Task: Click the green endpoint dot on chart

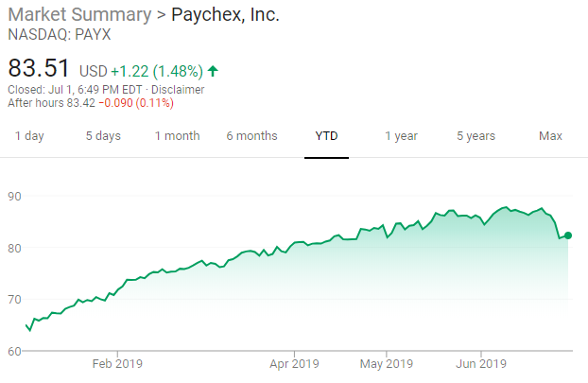Action: pyautogui.click(x=568, y=235)
